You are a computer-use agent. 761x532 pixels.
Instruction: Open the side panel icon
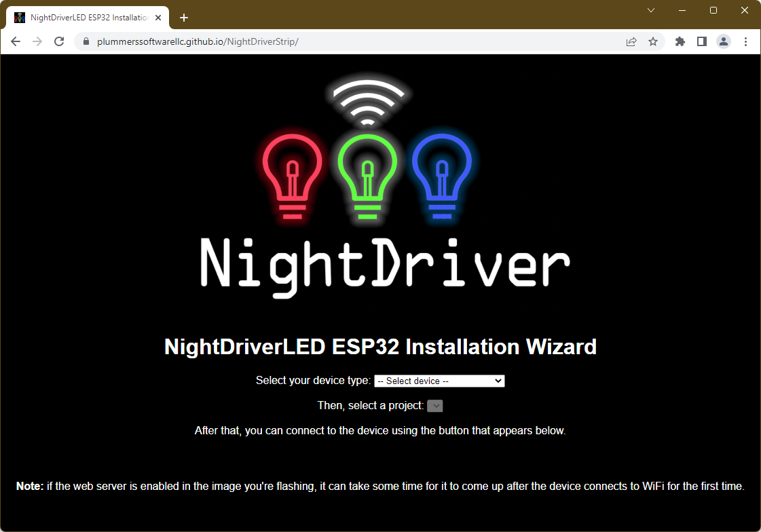(x=701, y=41)
